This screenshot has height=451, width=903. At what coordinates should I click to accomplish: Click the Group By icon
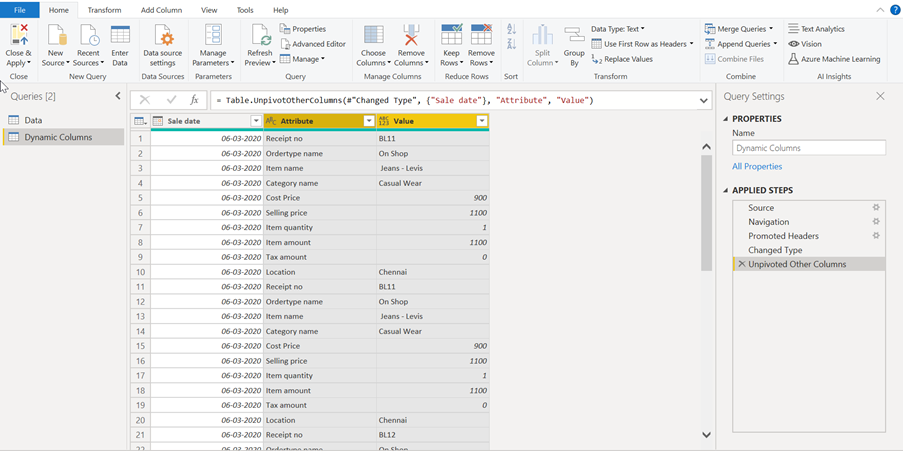coord(574,35)
